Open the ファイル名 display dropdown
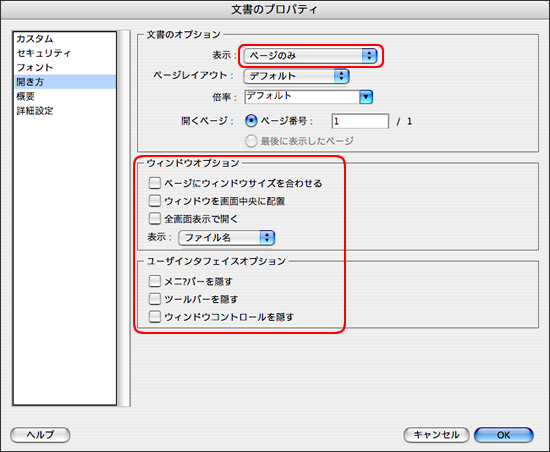Screen dimensions: 550x452 click(226, 238)
